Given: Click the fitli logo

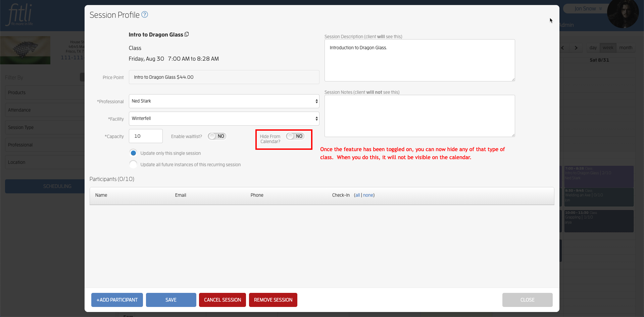Looking at the screenshot, I should click(x=20, y=15).
